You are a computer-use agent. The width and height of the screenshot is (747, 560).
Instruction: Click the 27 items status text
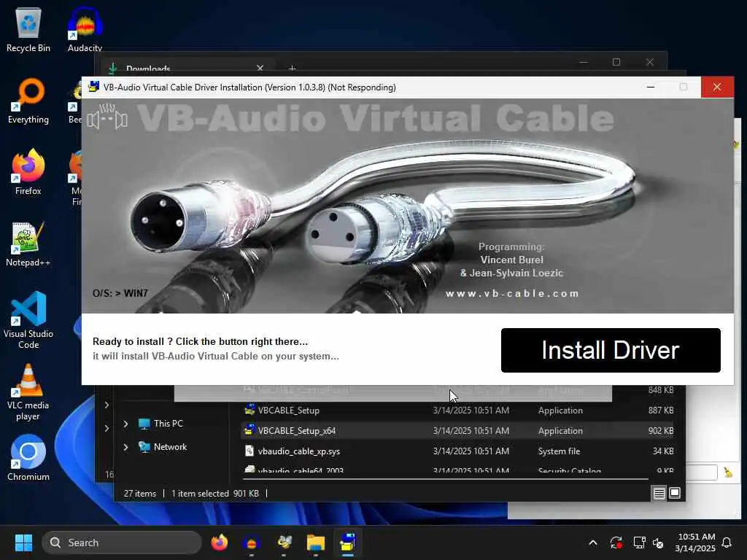tap(139, 494)
